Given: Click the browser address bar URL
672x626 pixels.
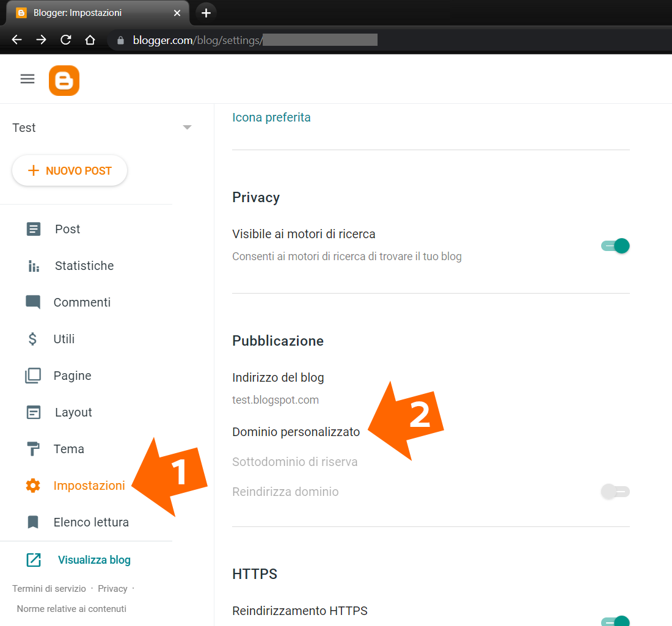Looking at the screenshot, I should [255, 40].
